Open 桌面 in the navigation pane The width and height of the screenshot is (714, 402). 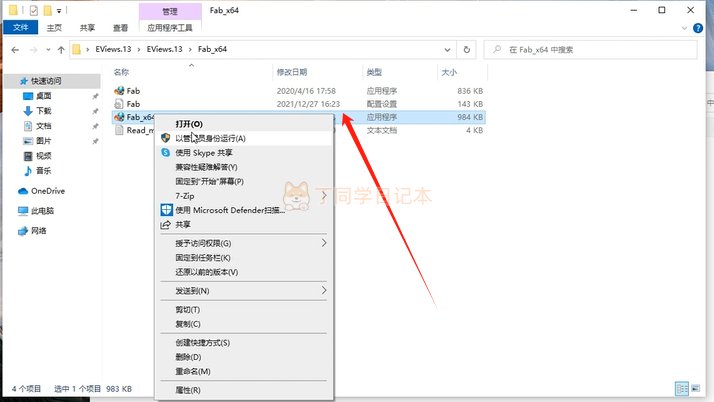click(44, 96)
